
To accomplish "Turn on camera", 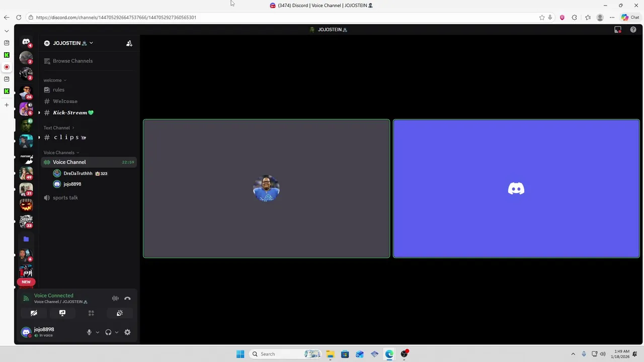I will point(34,313).
